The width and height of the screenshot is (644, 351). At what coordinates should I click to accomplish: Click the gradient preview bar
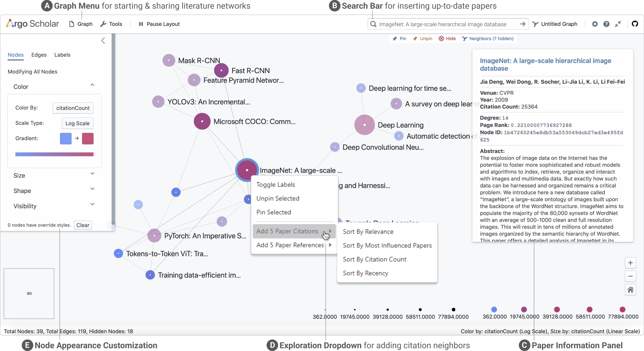54,154
